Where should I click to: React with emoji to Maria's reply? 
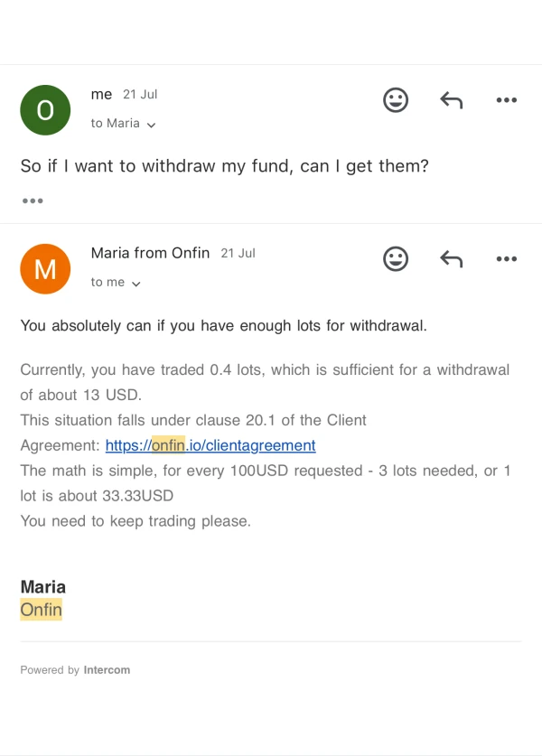coord(396,259)
